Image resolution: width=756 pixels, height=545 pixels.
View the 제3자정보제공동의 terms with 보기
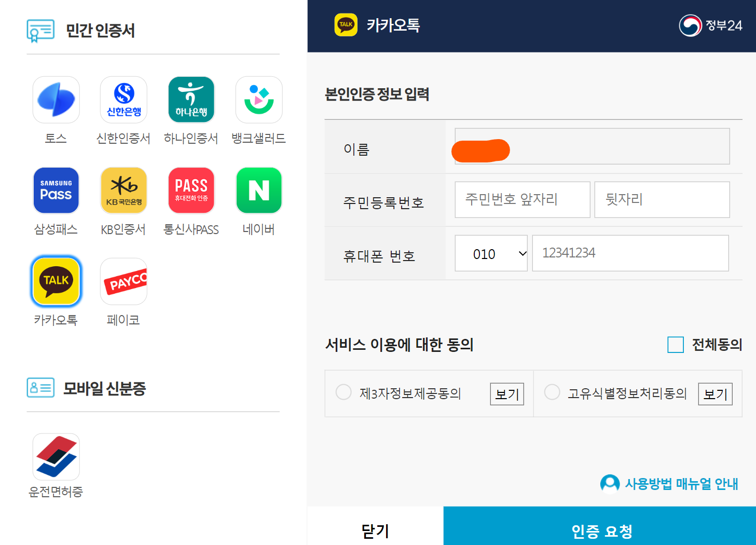(507, 394)
